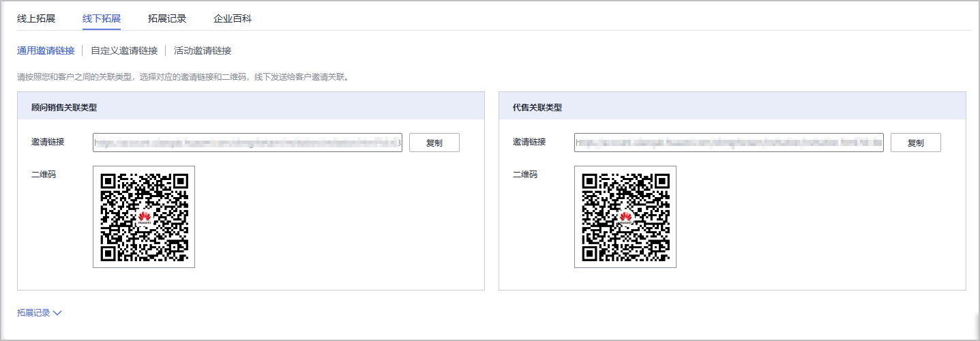This screenshot has width=980, height=341.
Task: Click the 顾问销售关联类型 QR code
Action: [144, 217]
